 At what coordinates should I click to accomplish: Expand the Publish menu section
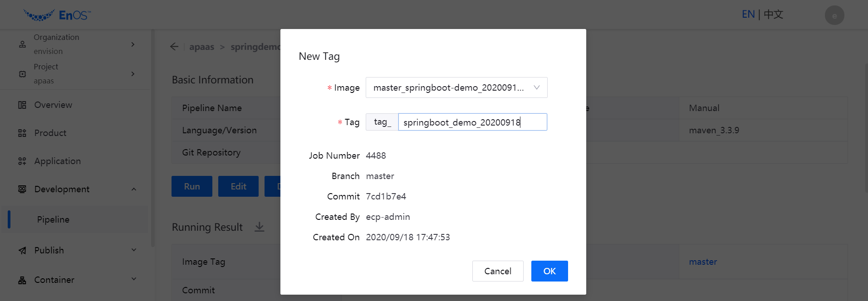pos(133,250)
